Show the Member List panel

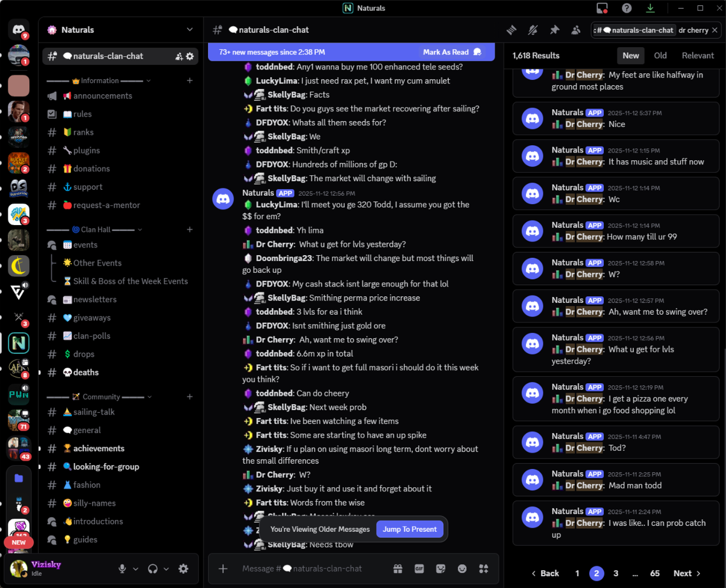[x=576, y=30]
